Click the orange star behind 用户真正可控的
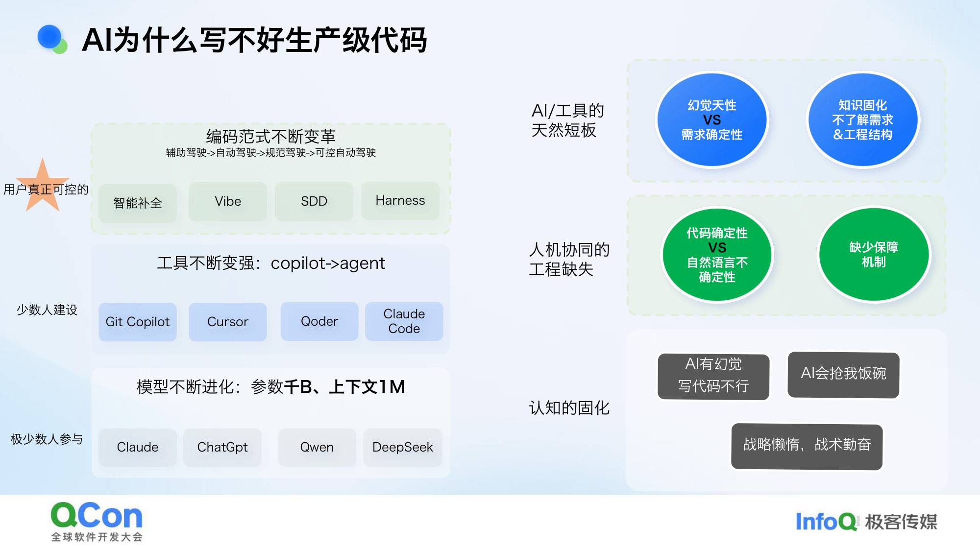This screenshot has height=551, width=980. tap(43, 186)
